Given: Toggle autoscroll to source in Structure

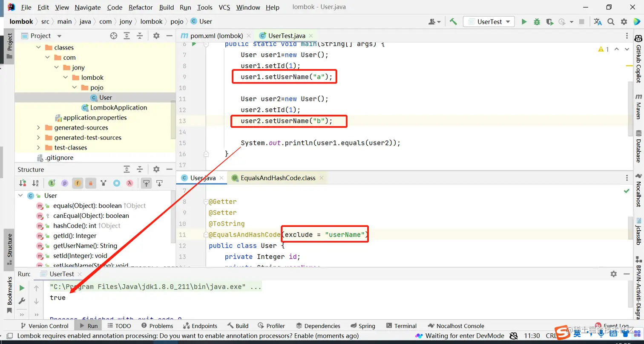Looking at the screenshot, I should (146, 183).
